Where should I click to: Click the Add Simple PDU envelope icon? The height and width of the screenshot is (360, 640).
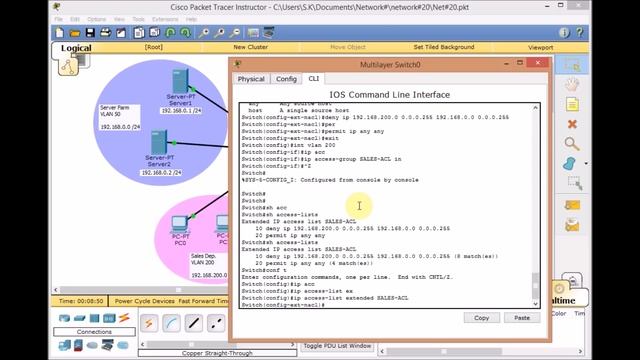572,205
